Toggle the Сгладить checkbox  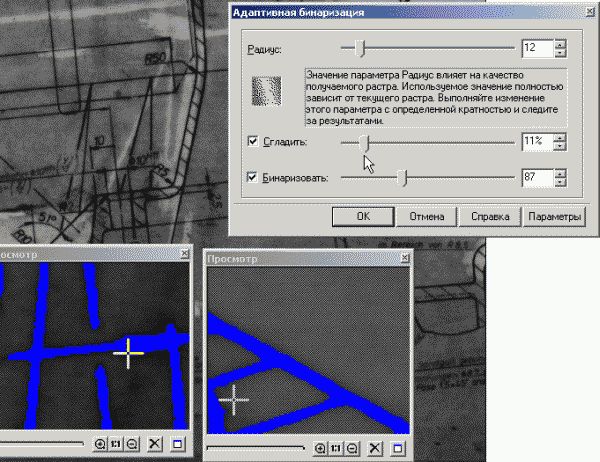click(253, 141)
